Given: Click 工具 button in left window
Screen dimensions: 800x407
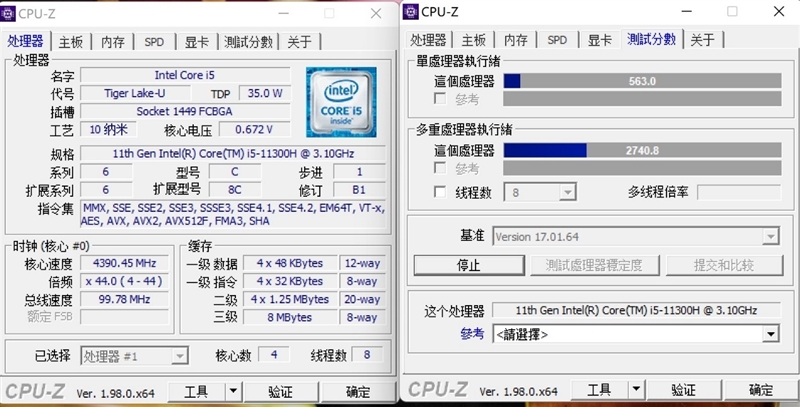Looking at the screenshot, I should pyautogui.click(x=196, y=392).
